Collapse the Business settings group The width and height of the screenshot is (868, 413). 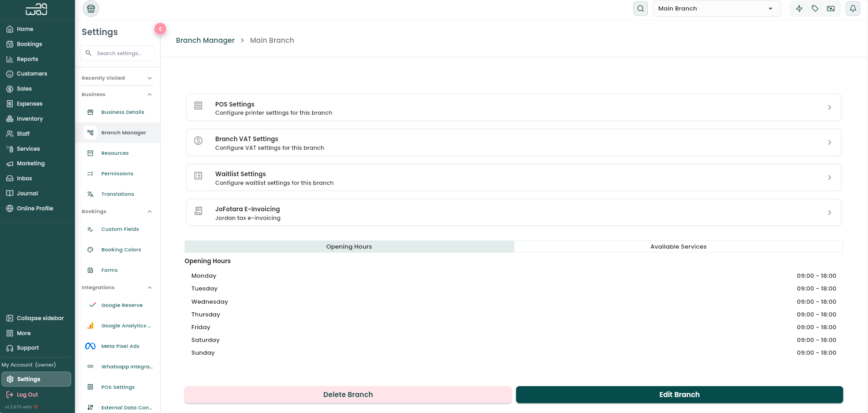tap(117, 94)
